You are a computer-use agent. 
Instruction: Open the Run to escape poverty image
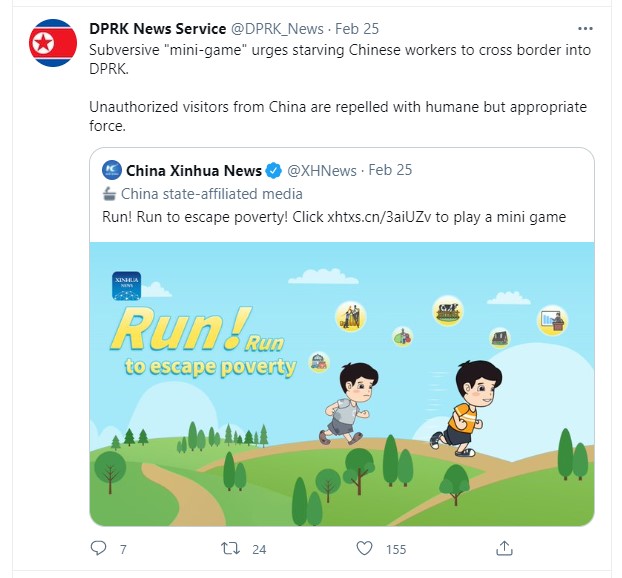(342, 384)
